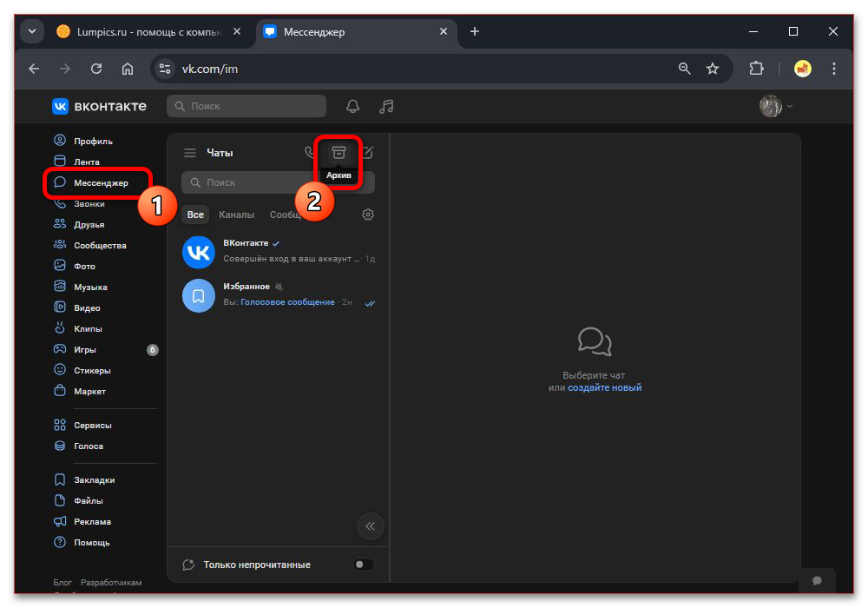Image resolution: width=868 pixels, height=608 pixels.
Task: Click the floating chat bubble button
Action: 817,580
